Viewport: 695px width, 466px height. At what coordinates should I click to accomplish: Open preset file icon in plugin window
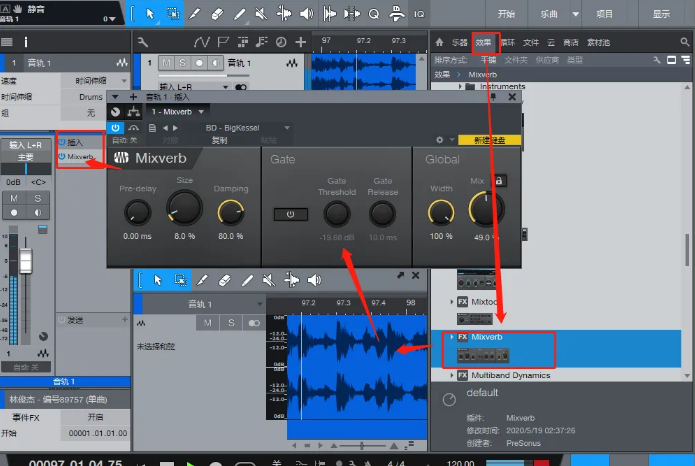point(152,128)
